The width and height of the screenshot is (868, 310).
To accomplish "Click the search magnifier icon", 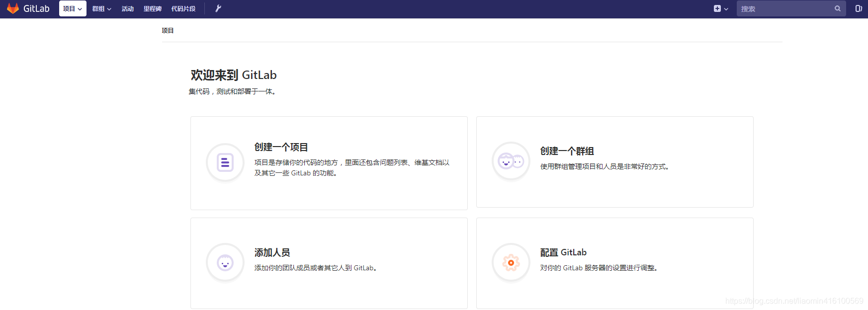I will 838,8.
